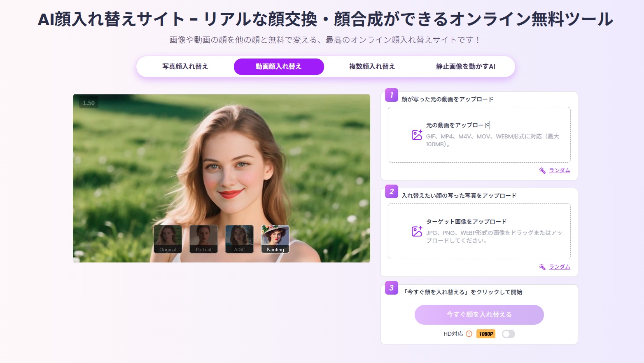The height and width of the screenshot is (363, 644).
Task: Click the step 3 number badge
Action: pyautogui.click(x=391, y=288)
